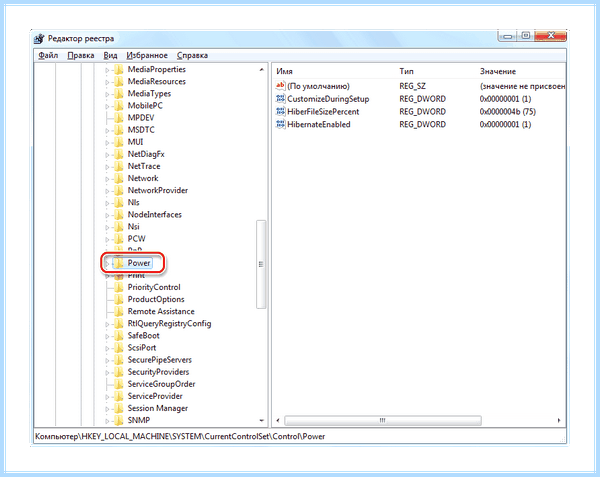Select the MediaResources folder icon

click(x=119, y=81)
